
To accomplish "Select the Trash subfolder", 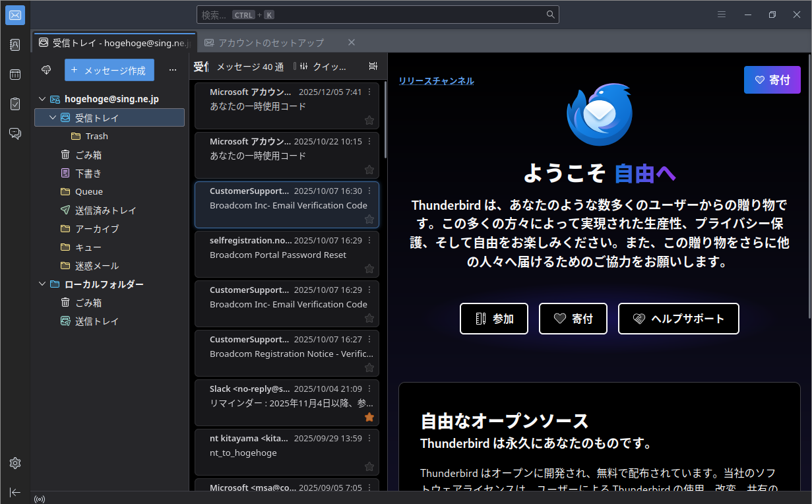I will click(109, 136).
